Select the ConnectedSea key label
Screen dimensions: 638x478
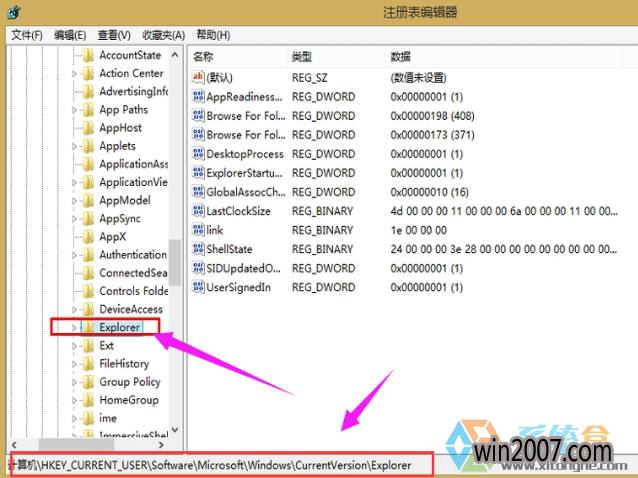tap(133, 273)
